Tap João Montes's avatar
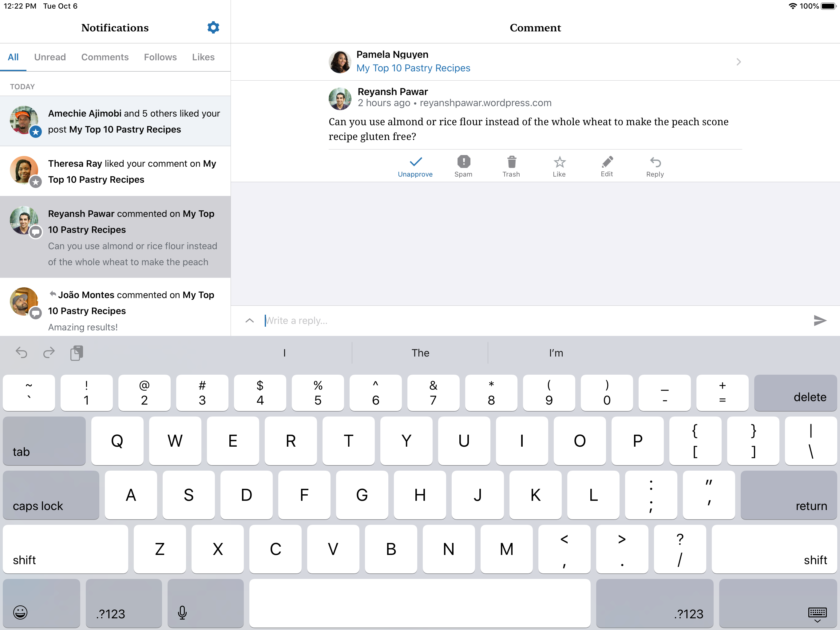 coord(24,301)
